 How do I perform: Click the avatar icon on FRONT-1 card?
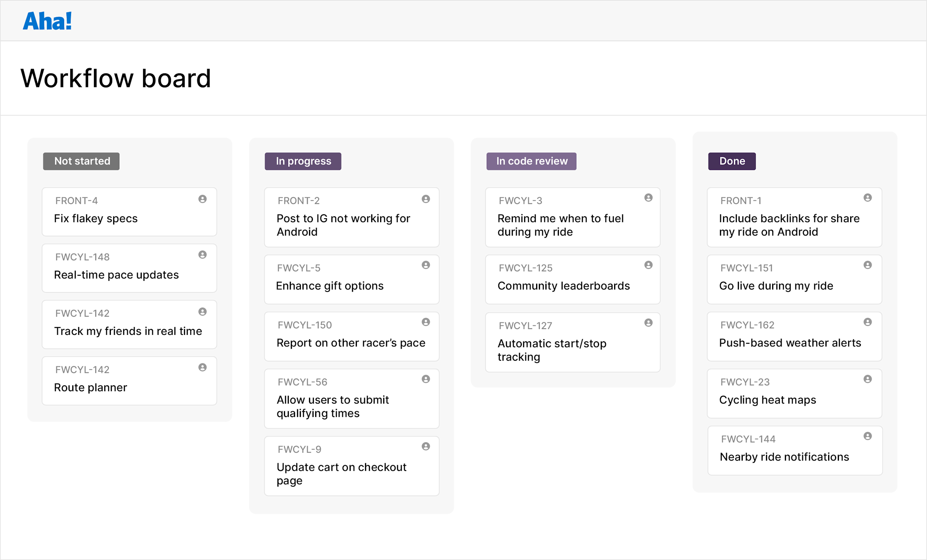tap(868, 199)
